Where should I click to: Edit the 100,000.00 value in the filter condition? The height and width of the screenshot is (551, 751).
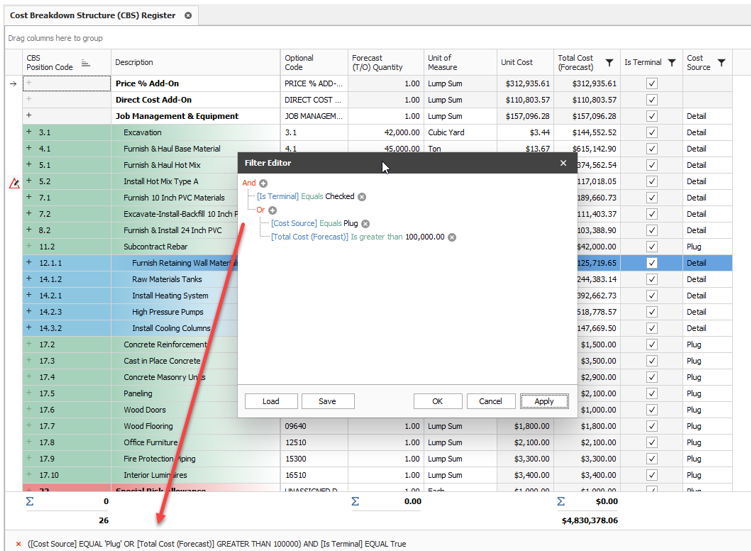click(x=424, y=237)
